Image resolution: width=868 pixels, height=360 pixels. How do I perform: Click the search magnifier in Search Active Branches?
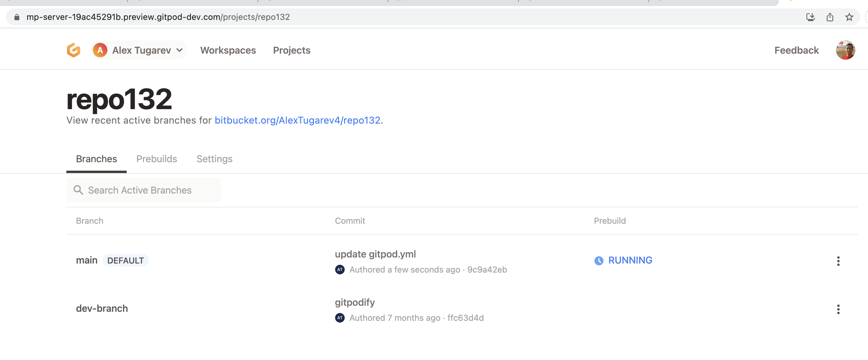[x=78, y=190]
